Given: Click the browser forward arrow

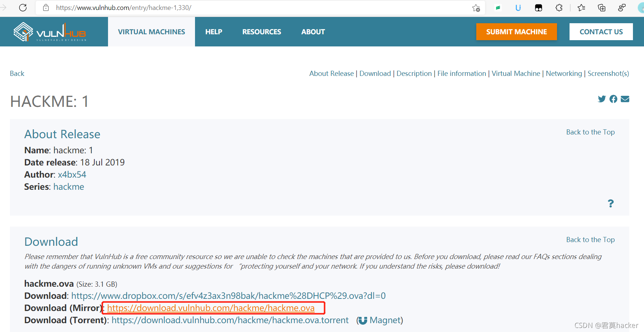Looking at the screenshot, I should (3, 8).
